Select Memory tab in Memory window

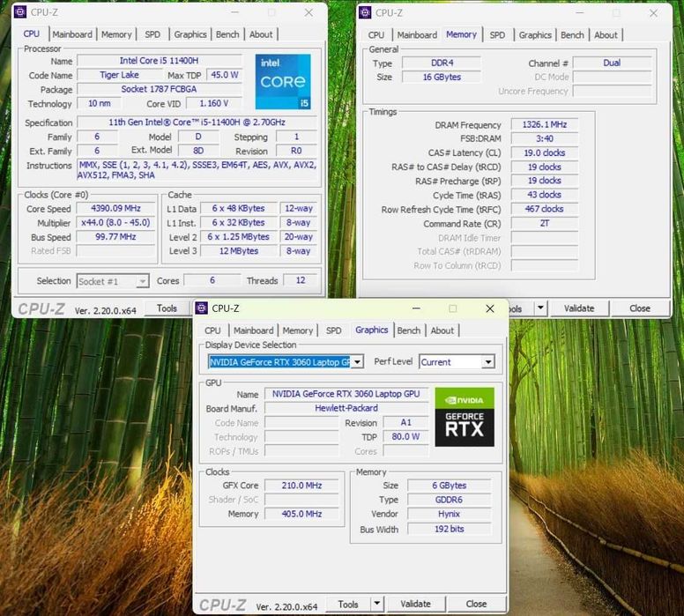click(x=461, y=34)
